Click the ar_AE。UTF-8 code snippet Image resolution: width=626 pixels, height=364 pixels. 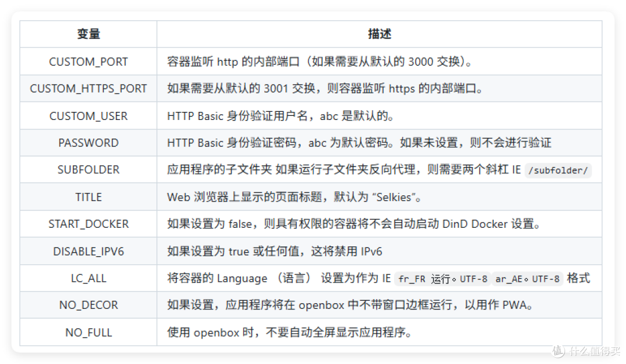tap(527, 279)
